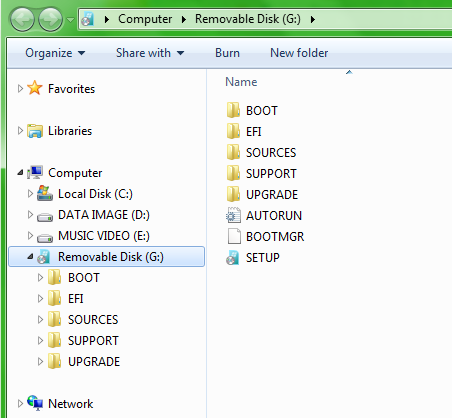
Task: Sort files by the Name column header
Action: [x=241, y=82]
